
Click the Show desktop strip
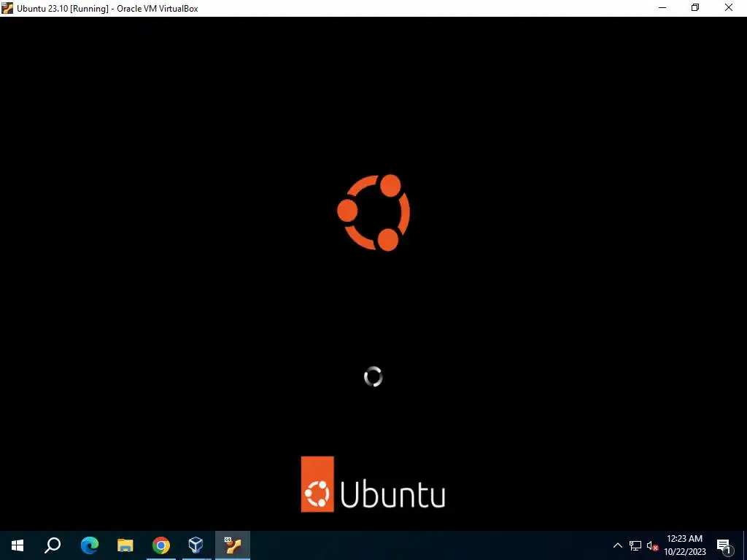point(745,545)
